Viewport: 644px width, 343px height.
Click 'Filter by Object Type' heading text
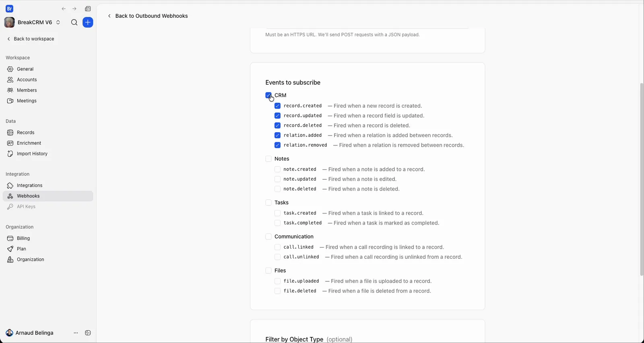(x=294, y=339)
